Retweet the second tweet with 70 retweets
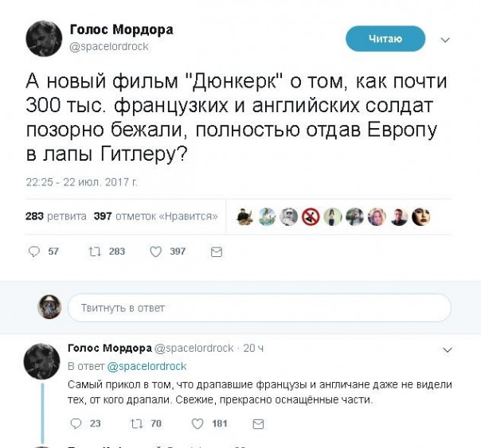This screenshot has width=481, height=448. coord(136,423)
